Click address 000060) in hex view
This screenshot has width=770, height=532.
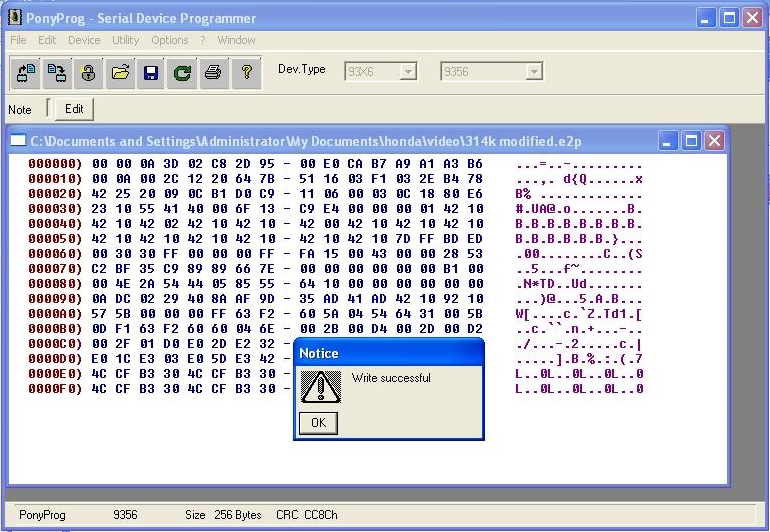[x=55, y=253]
